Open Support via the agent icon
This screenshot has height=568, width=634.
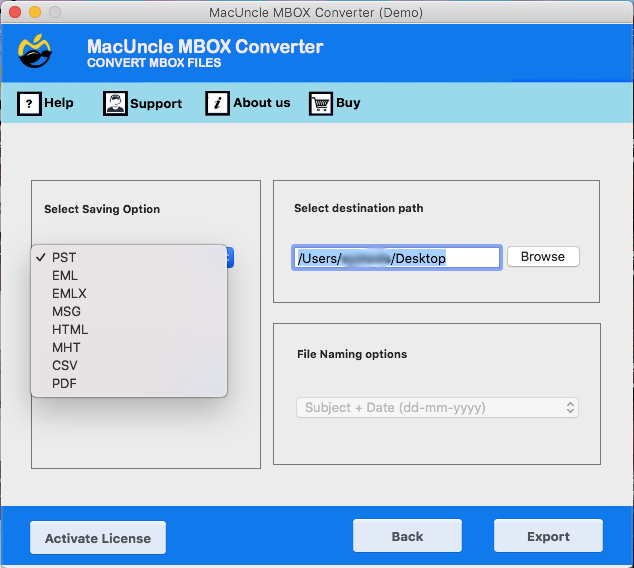tap(115, 103)
